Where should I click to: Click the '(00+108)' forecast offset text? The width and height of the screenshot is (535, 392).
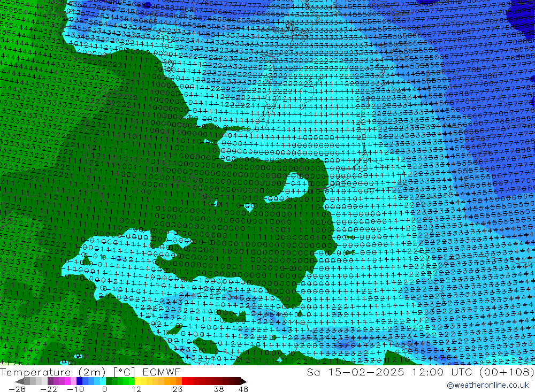pyautogui.click(x=507, y=372)
